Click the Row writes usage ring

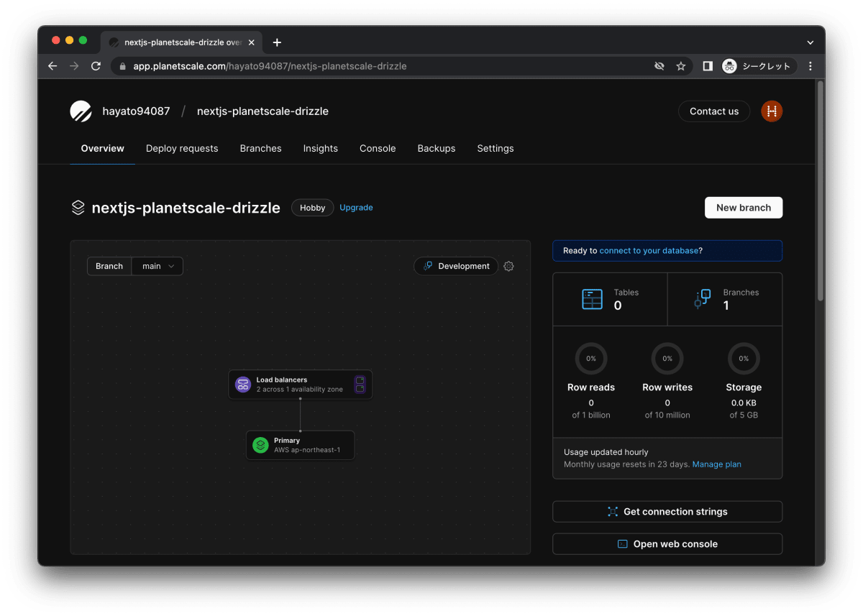point(667,358)
